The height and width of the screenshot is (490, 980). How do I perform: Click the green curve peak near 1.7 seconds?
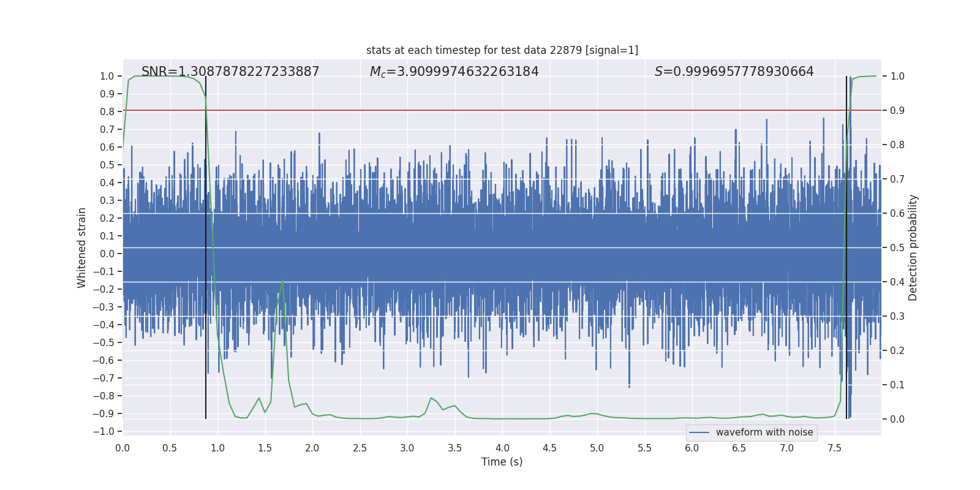(x=282, y=281)
